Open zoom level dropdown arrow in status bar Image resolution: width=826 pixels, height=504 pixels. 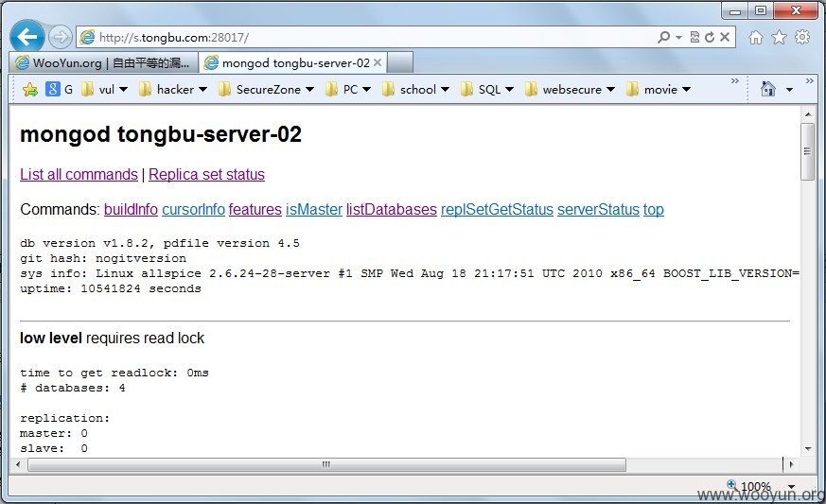point(791,487)
